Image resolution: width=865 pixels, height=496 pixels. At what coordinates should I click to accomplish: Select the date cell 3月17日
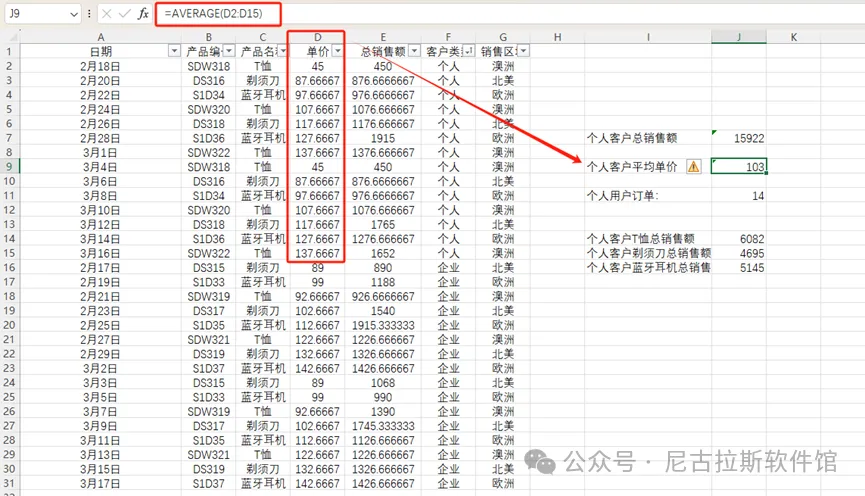[x=100, y=483]
